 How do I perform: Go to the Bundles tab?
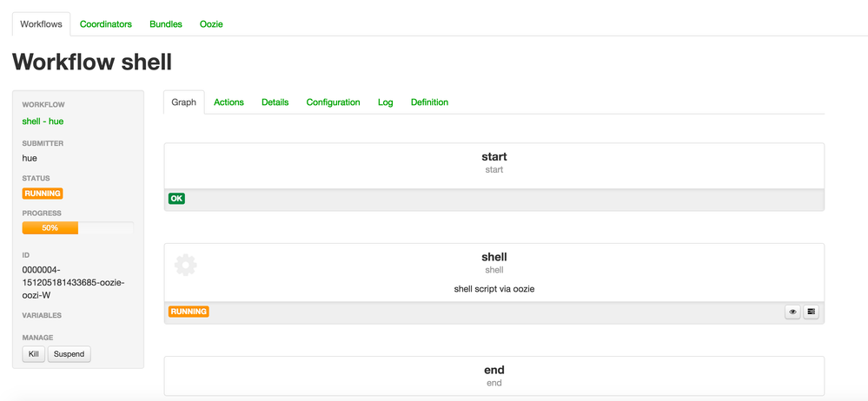tap(166, 24)
